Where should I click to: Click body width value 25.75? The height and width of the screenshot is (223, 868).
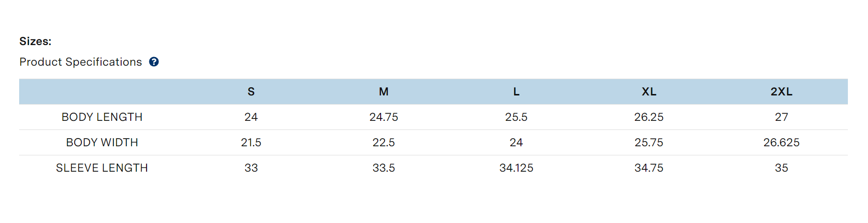[649, 142]
